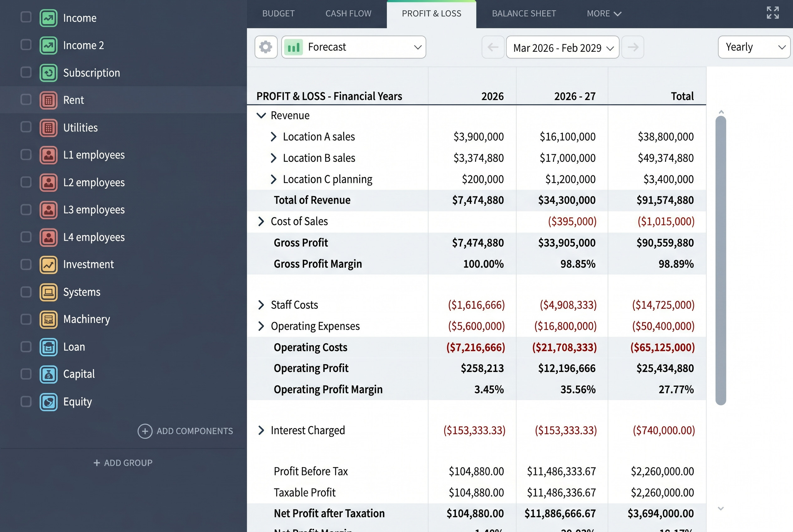The image size is (793, 532).
Task: Click the Rent calculator icon
Action: pyautogui.click(x=49, y=100)
